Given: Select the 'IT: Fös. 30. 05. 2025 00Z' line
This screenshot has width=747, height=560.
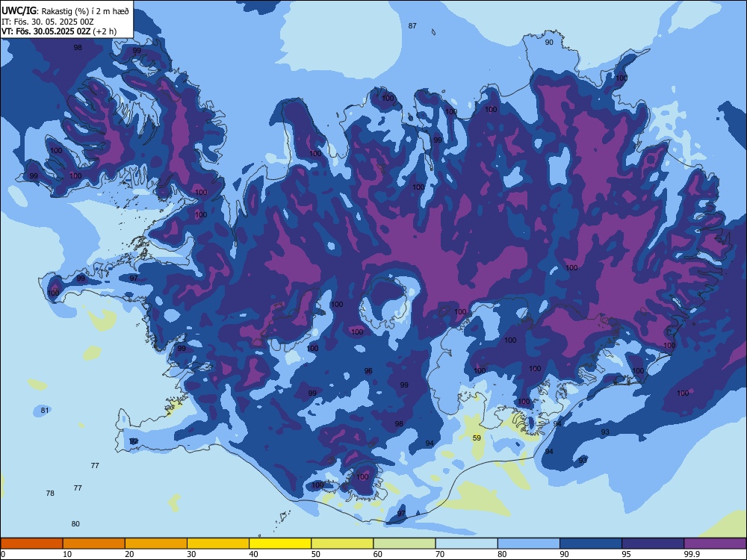Looking at the screenshot, I should [48, 22].
